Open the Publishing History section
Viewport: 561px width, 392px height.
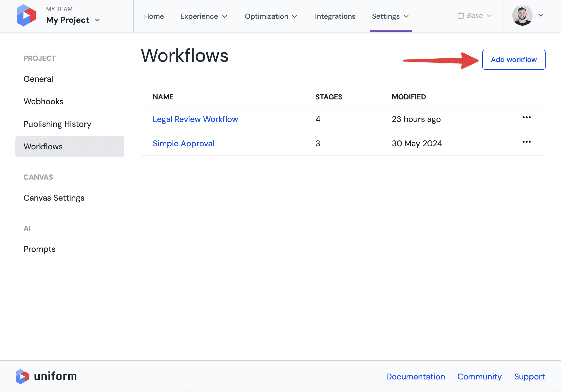point(57,124)
